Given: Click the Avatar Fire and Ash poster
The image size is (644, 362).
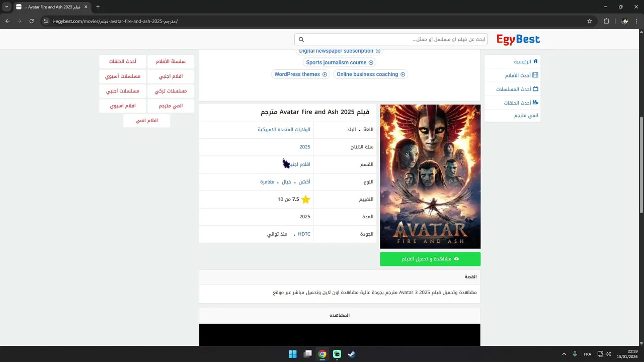Looking at the screenshot, I should point(430,176).
